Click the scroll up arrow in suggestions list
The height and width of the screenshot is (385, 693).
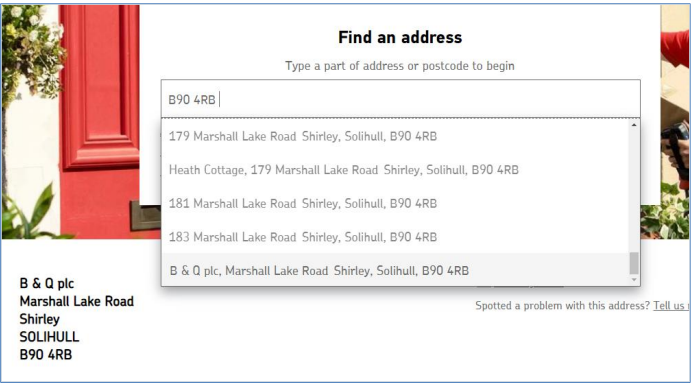[634, 126]
